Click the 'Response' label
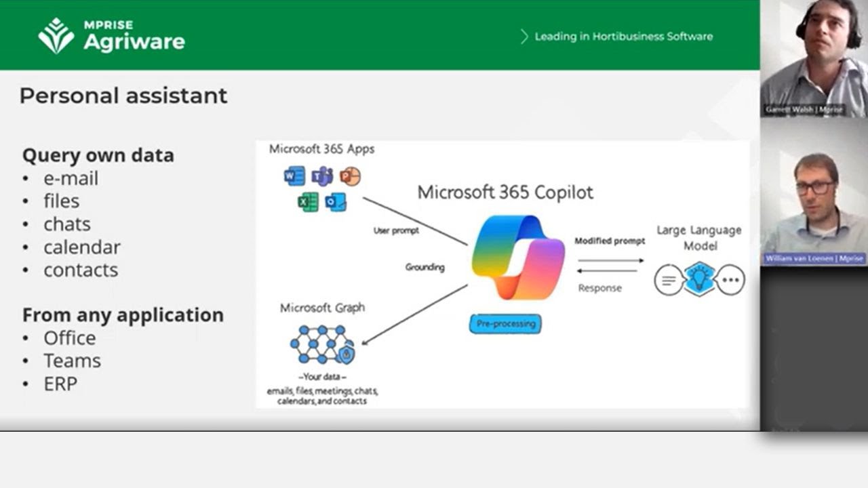 599,288
